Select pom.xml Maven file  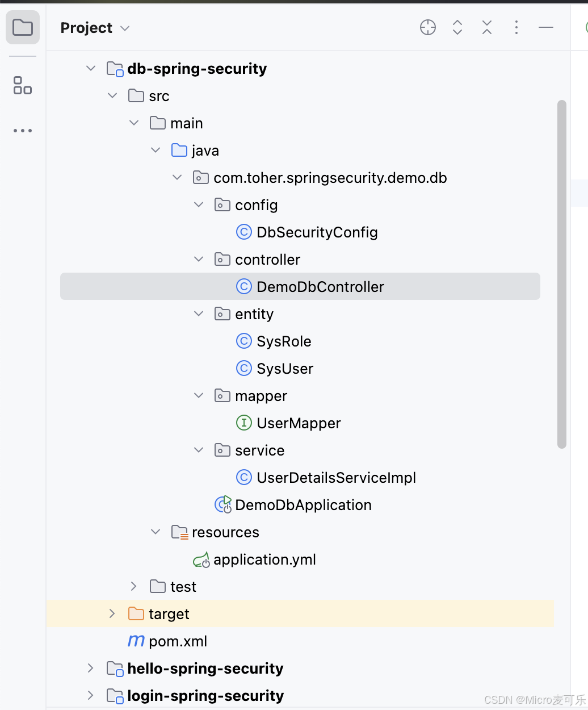tap(178, 641)
